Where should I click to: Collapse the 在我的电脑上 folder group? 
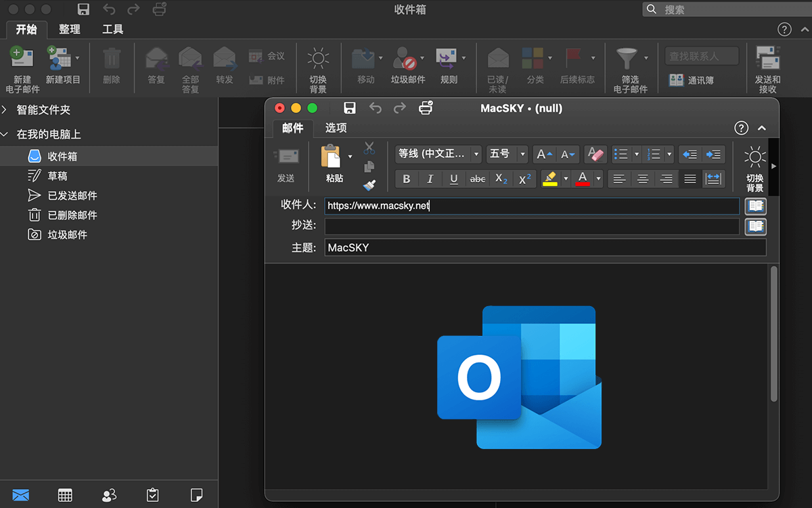click(x=5, y=134)
